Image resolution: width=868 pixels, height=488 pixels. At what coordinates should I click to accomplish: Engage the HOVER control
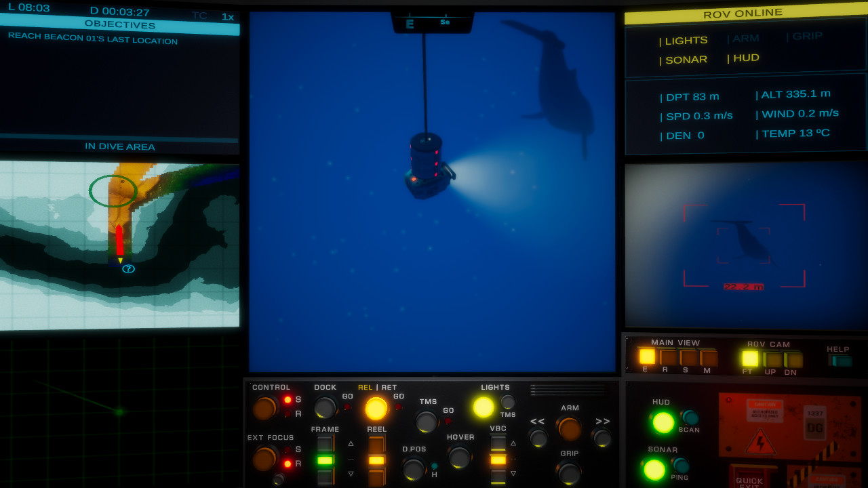click(460, 455)
